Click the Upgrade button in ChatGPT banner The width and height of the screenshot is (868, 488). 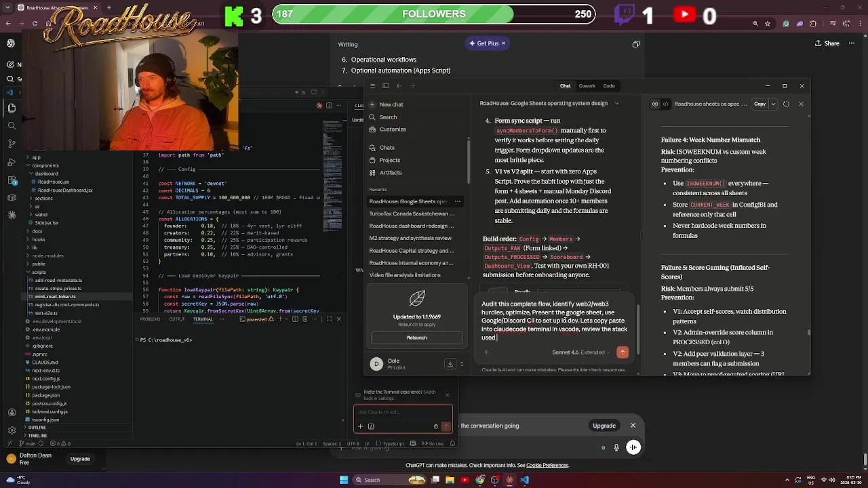tap(604, 426)
